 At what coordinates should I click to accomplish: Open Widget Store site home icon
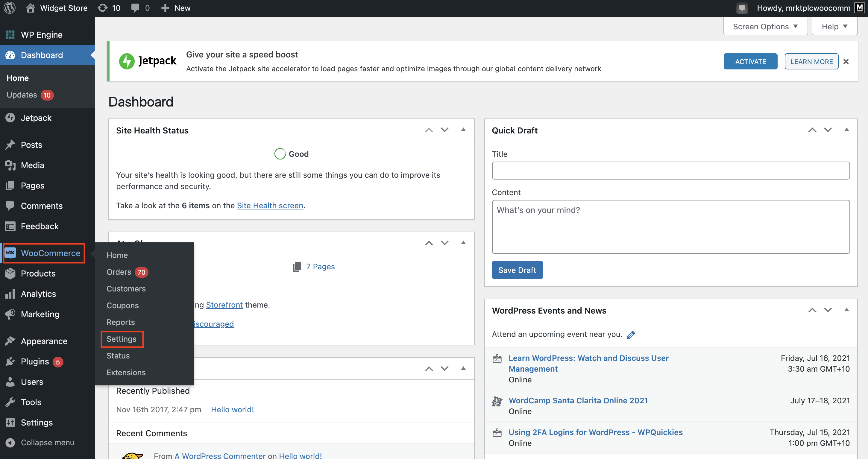click(30, 8)
